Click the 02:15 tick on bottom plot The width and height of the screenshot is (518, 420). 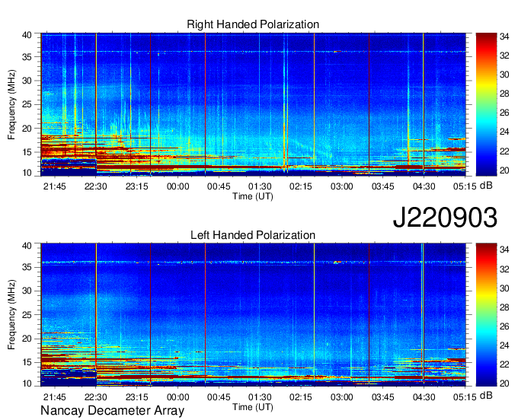click(301, 397)
